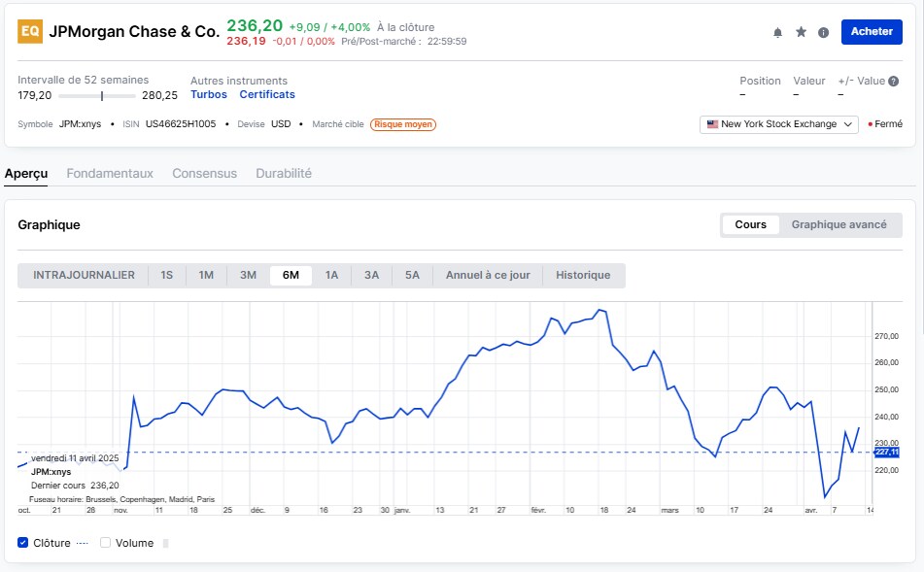This screenshot has height=572, width=924.
Task: Select the INTRAJOURNALIER range
Action: coord(84,275)
